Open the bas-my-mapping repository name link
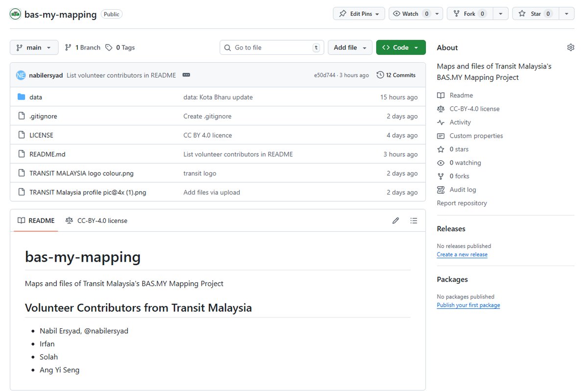This screenshot has height=391, width=588. click(x=61, y=14)
